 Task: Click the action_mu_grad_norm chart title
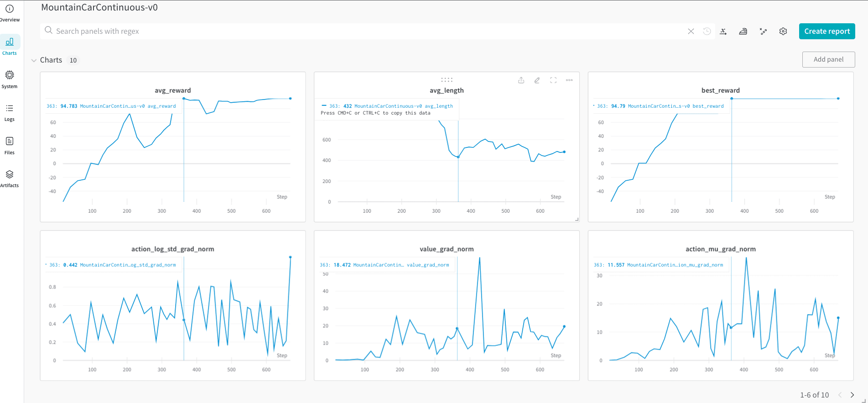click(x=721, y=249)
